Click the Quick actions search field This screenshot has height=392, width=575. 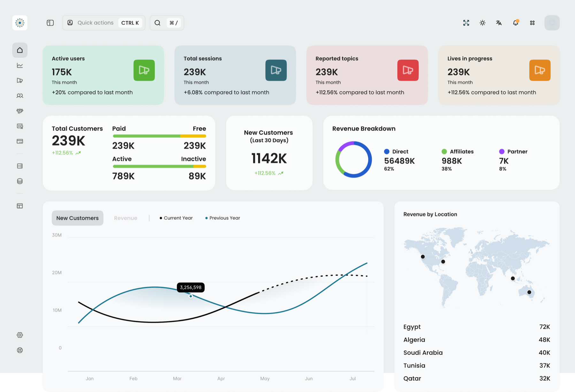pyautogui.click(x=104, y=23)
